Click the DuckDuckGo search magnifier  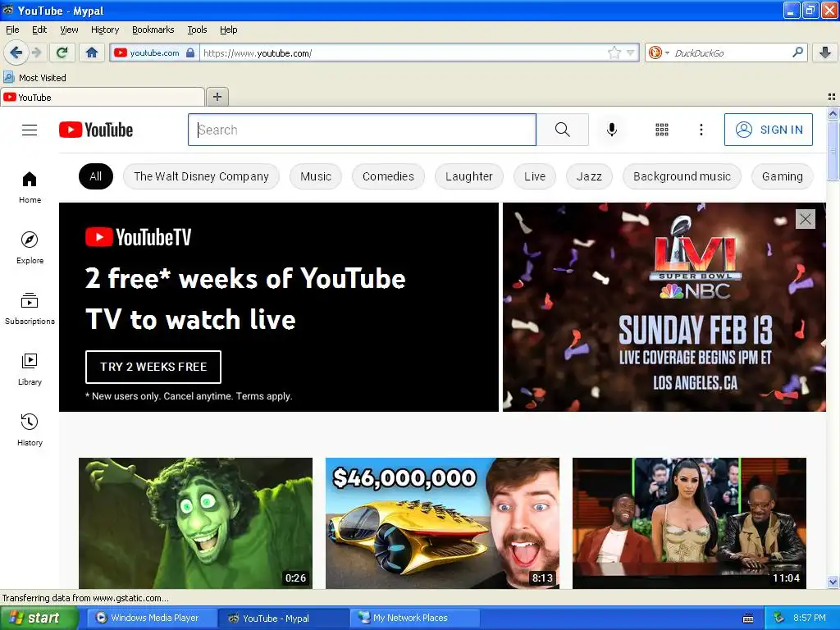pos(797,52)
